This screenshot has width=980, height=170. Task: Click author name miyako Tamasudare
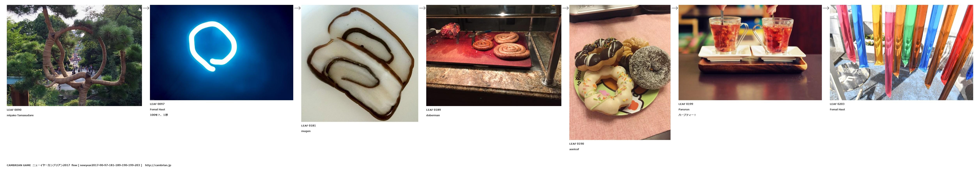click(20, 115)
